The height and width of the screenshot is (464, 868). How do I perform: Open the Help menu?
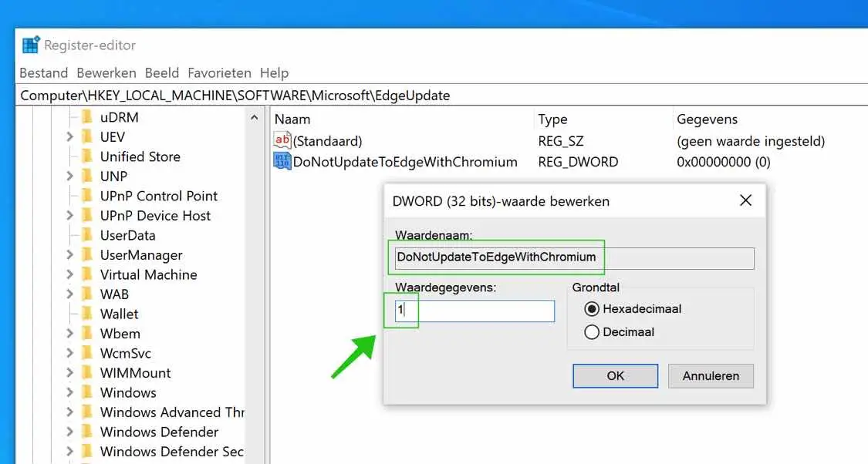pyautogui.click(x=274, y=73)
